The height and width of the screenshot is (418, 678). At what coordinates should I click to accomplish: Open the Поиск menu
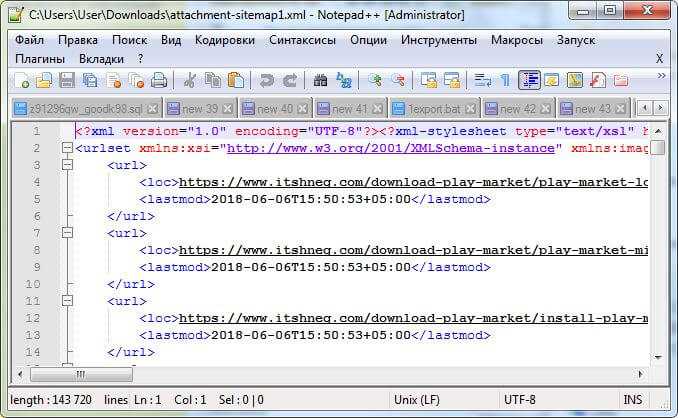[129, 40]
